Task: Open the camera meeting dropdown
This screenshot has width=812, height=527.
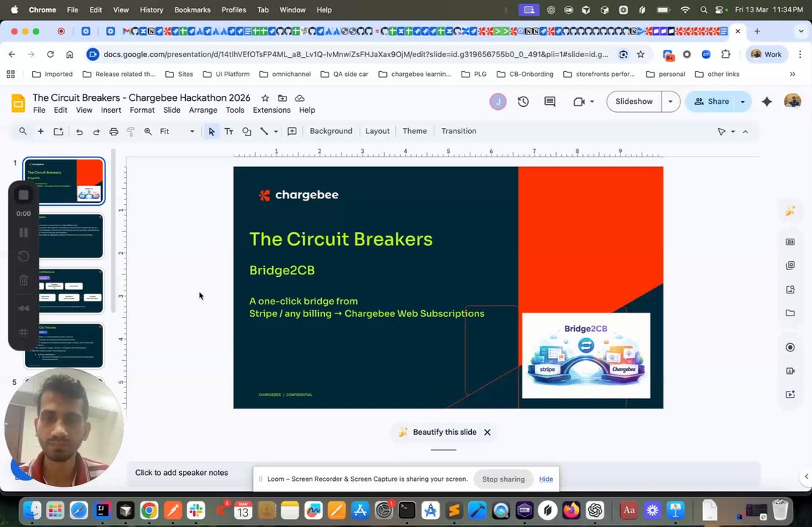Action: (x=592, y=102)
